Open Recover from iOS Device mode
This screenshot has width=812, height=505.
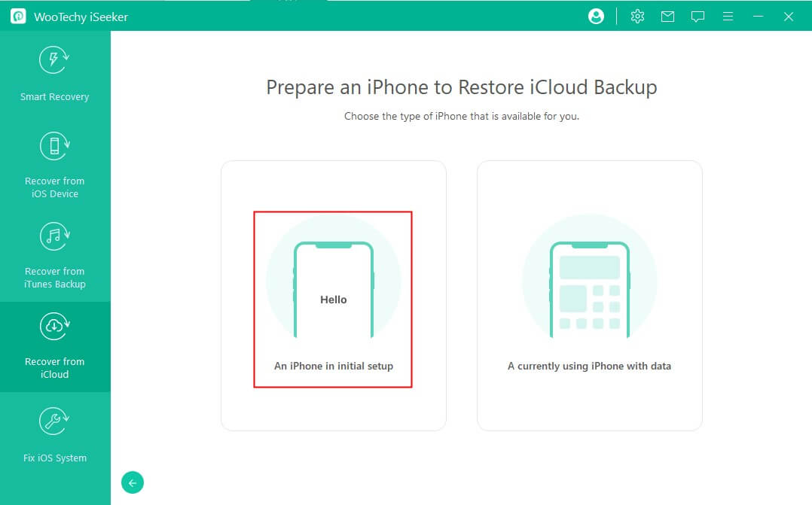click(x=53, y=164)
